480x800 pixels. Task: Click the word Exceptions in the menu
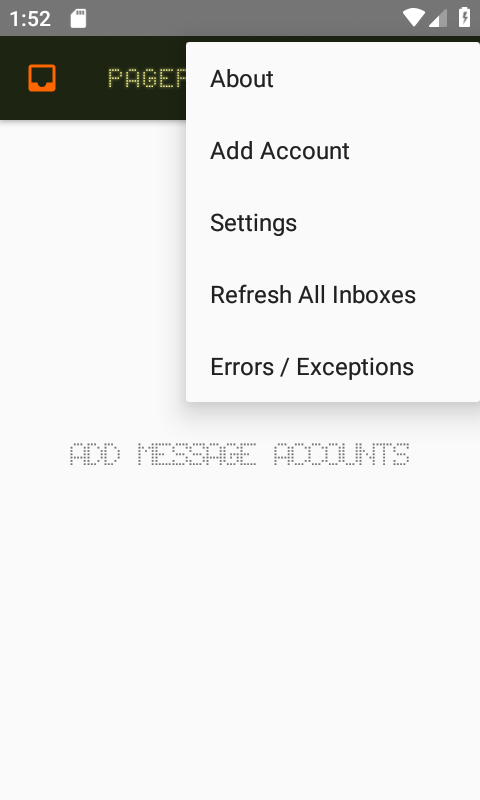pos(355,367)
